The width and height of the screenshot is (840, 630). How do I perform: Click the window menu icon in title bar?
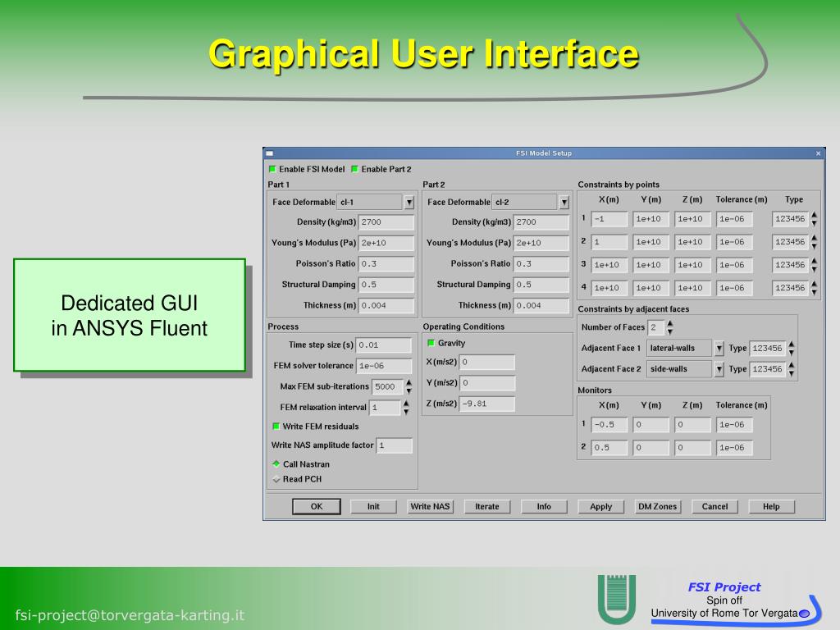click(270, 153)
